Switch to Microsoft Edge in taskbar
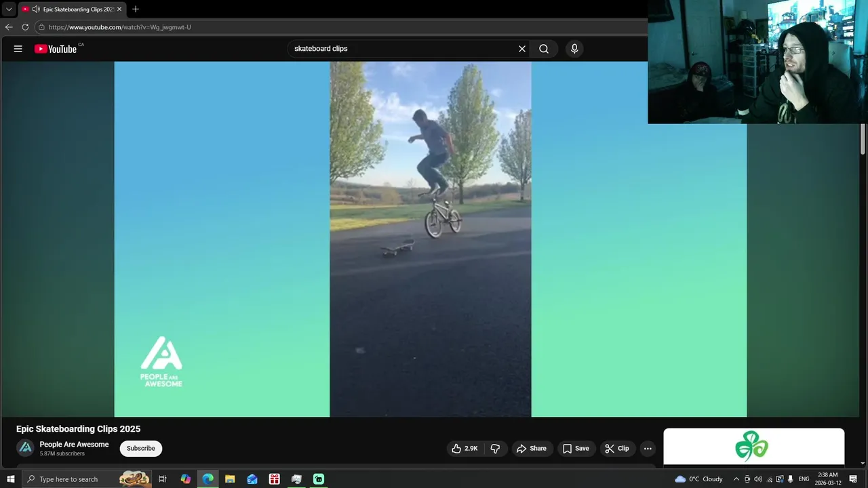Viewport: 868px width, 488px height. [x=208, y=479]
